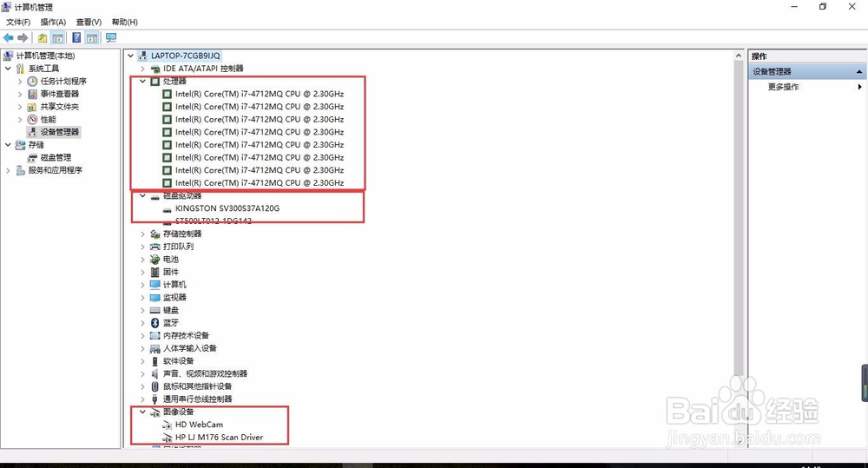Click the 键盘 keyboard category icon
Screen dimensions: 868x468
[x=155, y=310]
